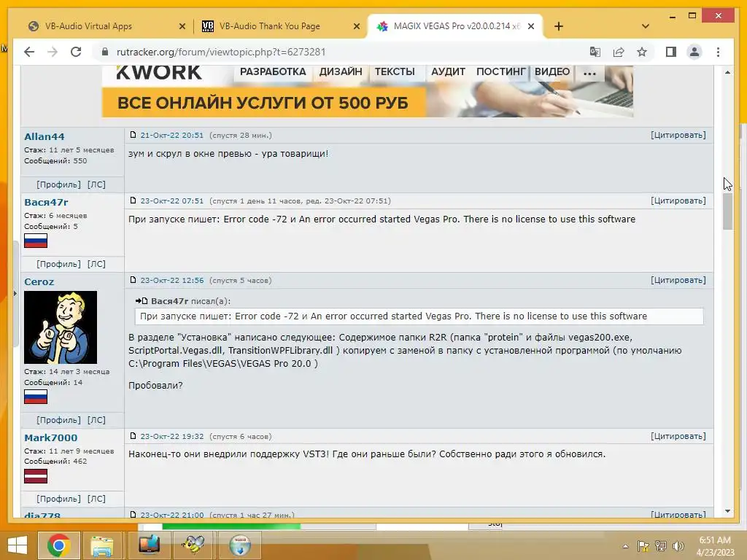
Task: Open the Google Translate page icon
Action: point(595,52)
